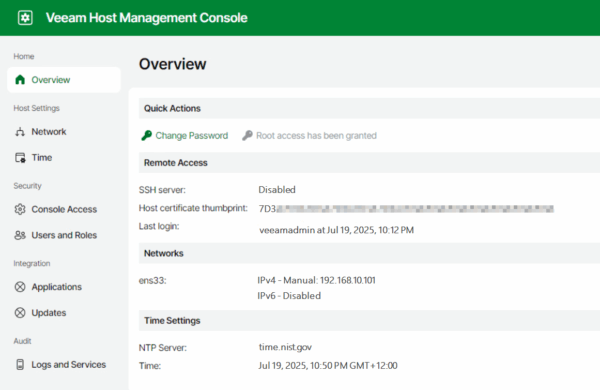Click the Overview home icon in sidebar
Viewport: 600px width, 390px height.
pyautogui.click(x=20, y=80)
